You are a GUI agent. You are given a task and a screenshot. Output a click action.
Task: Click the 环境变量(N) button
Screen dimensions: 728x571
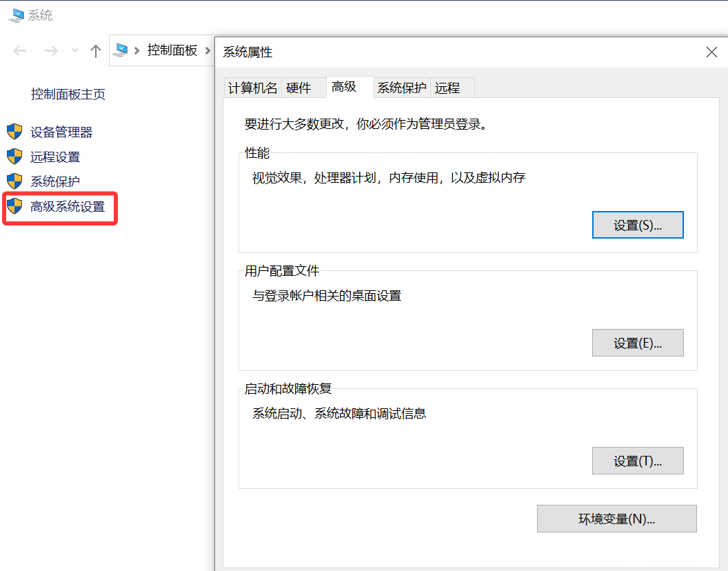tap(616, 519)
